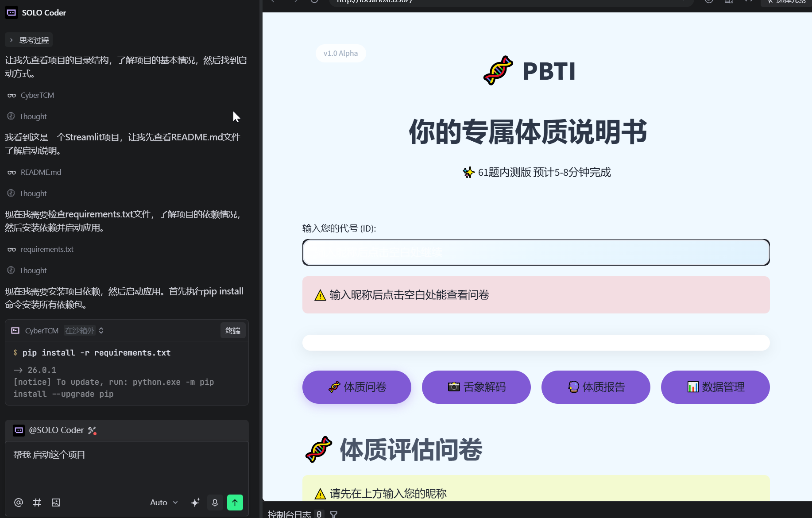Click the v1.0 Alpha badge
This screenshot has height=518, width=812.
click(x=340, y=53)
